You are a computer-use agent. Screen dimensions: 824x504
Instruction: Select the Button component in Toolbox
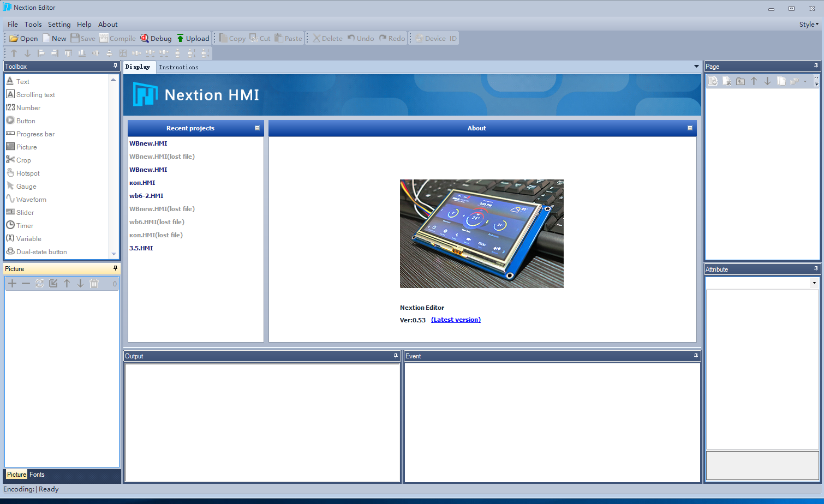click(x=21, y=121)
